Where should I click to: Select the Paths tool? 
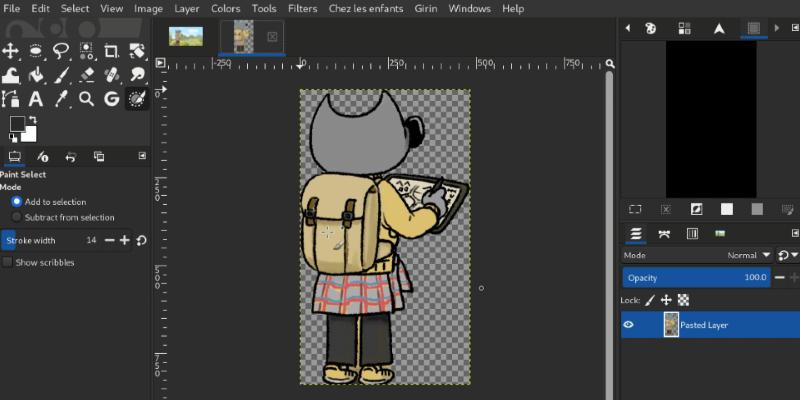pos(10,99)
